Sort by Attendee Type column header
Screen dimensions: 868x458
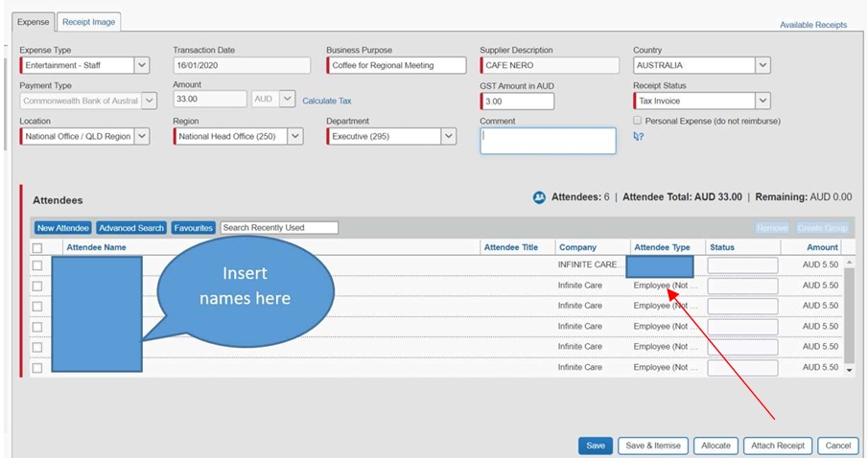[662, 247]
